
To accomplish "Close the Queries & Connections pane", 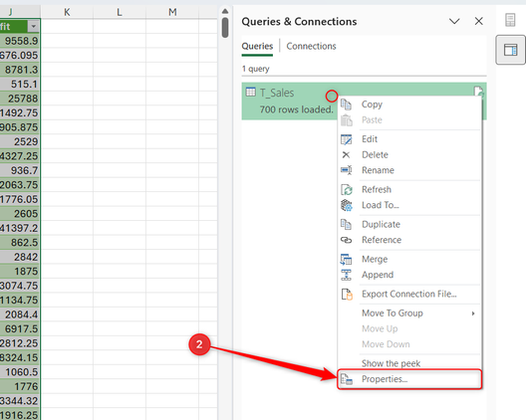I will click(479, 21).
